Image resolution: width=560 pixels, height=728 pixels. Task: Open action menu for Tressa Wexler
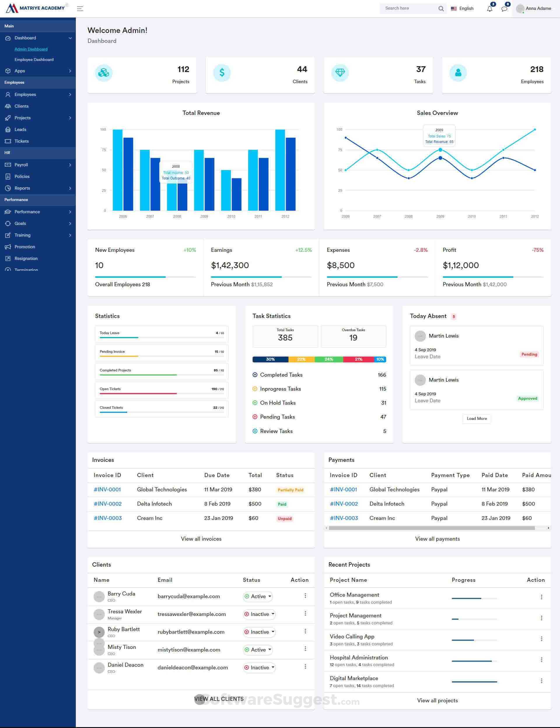click(305, 613)
